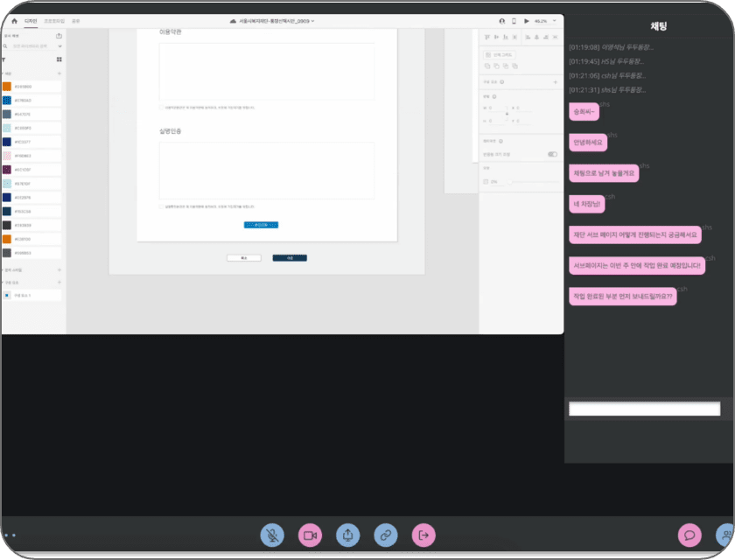Start desktop preview with the play icon
This screenshot has width=735, height=560.
(527, 21)
